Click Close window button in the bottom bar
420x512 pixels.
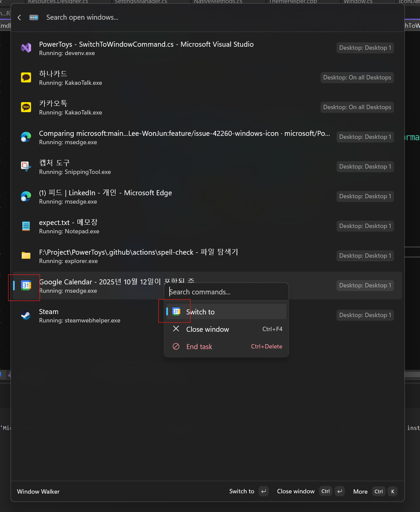[x=310, y=491]
